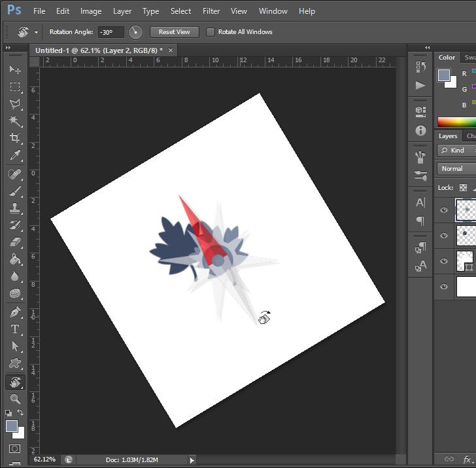The height and width of the screenshot is (468, 476).
Task: Hide the bottom white layer
Action: point(444,287)
